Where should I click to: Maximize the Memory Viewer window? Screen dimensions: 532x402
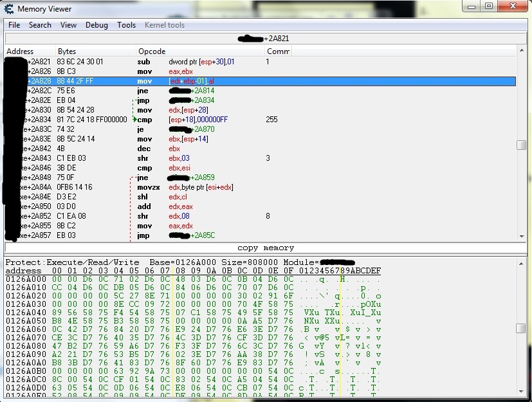pyautogui.click(x=489, y=6)
